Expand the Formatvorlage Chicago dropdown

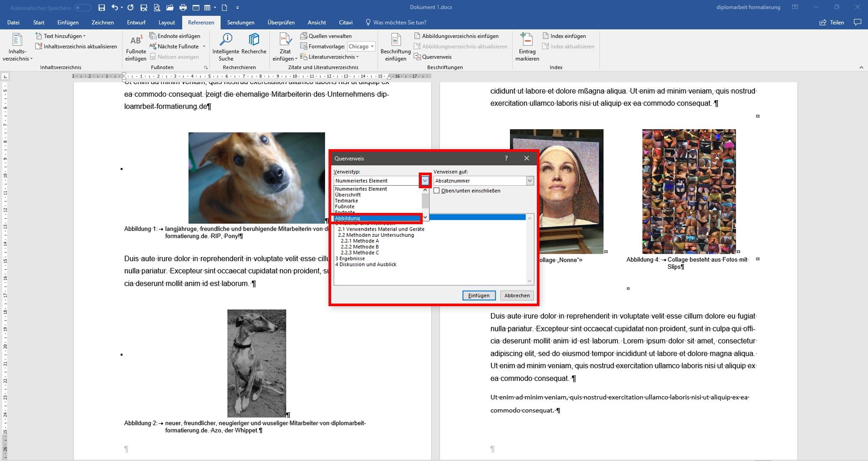[x=372, y=46]
